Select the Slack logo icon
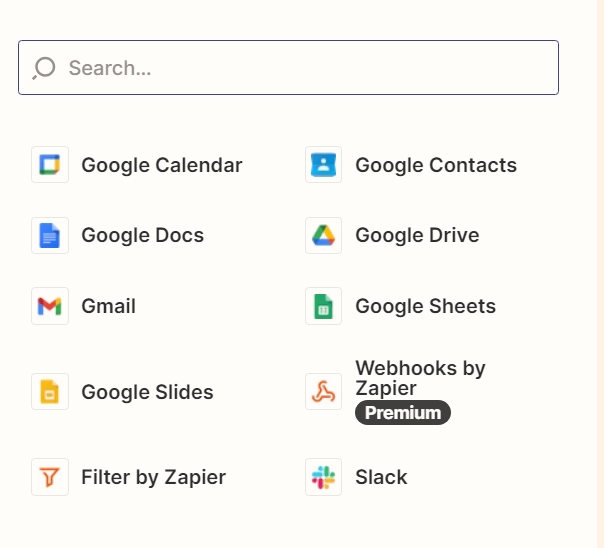The image size is (604, 548). (x=323, y=477)
